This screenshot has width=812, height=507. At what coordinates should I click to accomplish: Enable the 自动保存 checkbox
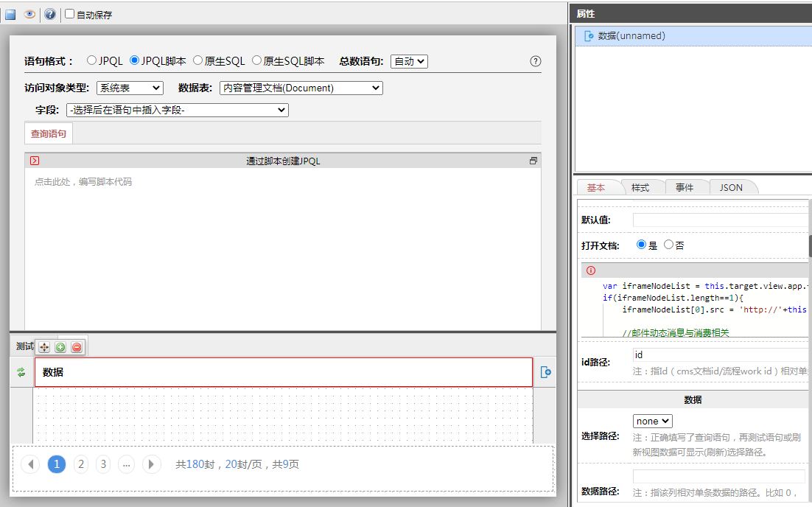69,14
